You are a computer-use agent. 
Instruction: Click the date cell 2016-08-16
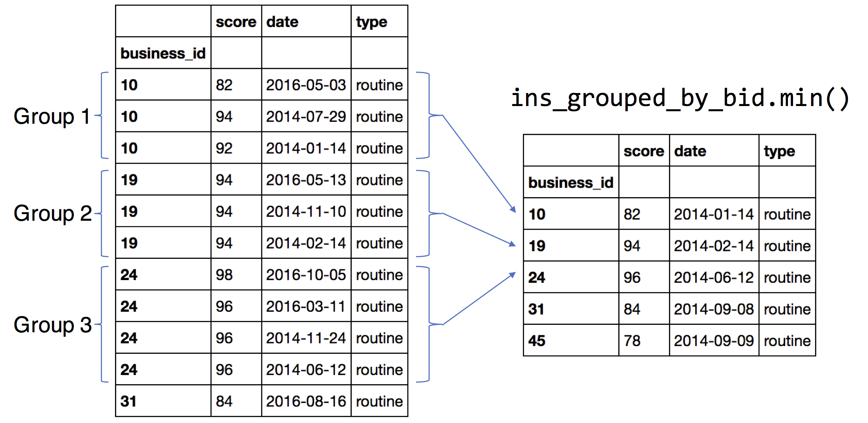(305, 401)
